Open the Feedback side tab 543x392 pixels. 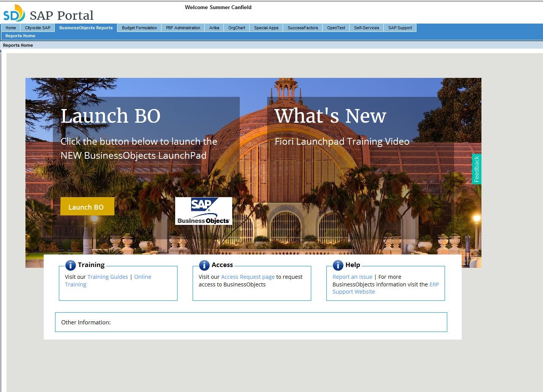pos(477,169)
